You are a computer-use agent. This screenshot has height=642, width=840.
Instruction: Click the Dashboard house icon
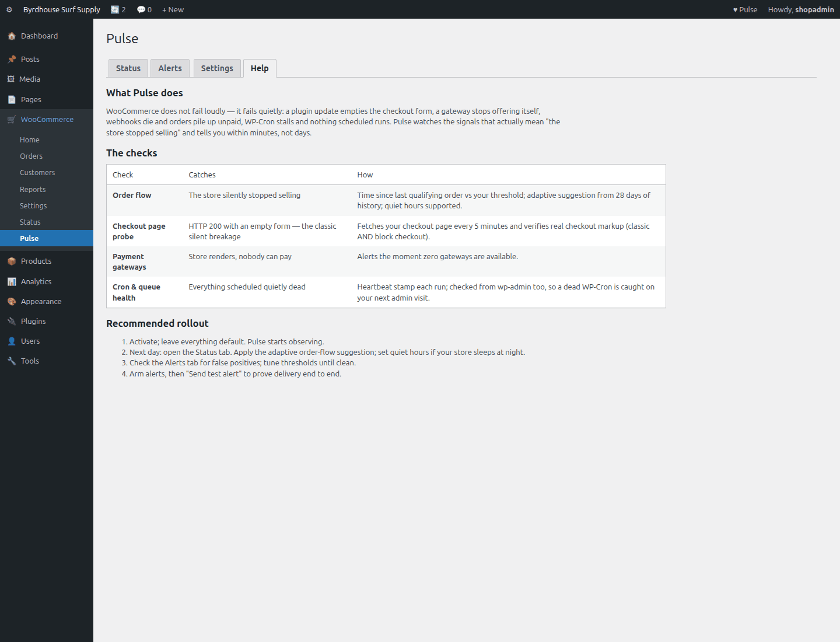click(x=12, y=36)
